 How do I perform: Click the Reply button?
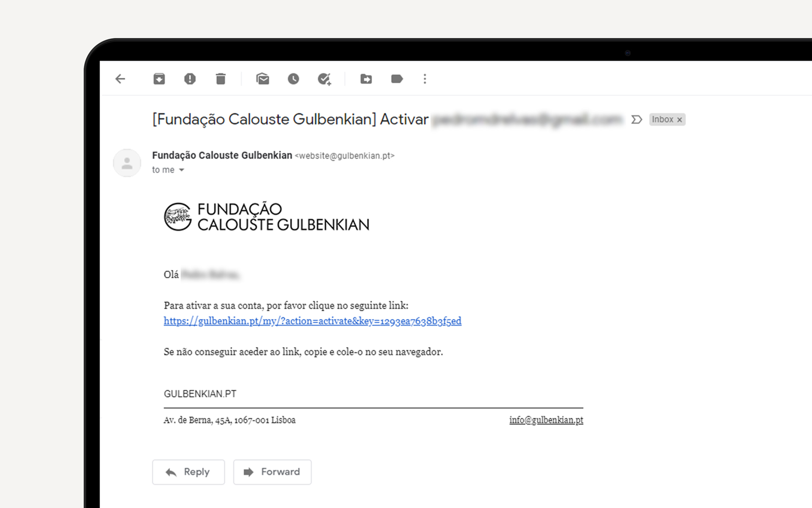coord(188,472)
